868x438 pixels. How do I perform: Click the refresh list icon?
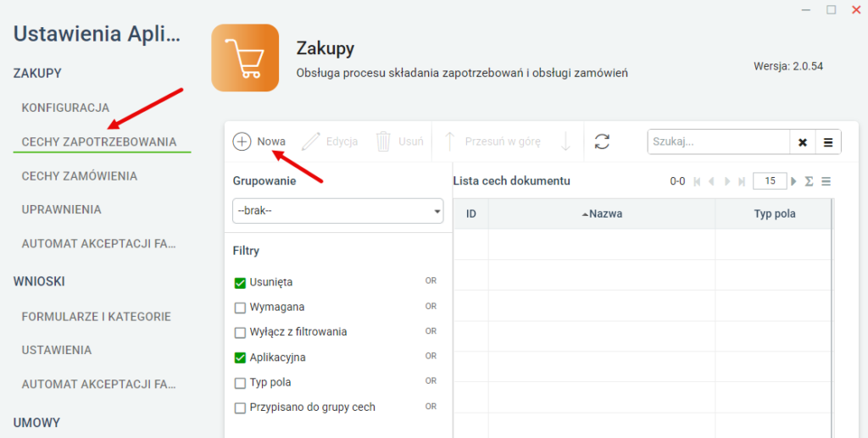point(603,141)
